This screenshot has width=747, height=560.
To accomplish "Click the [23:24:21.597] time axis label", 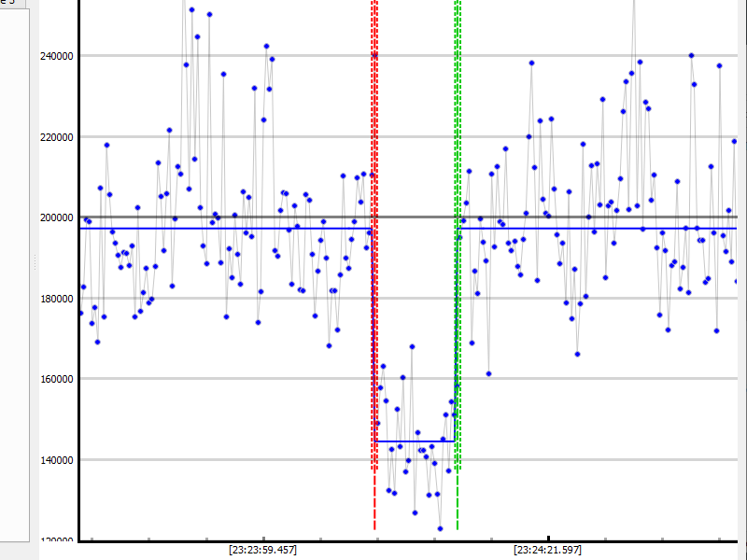I will click(x=547, y=551).
